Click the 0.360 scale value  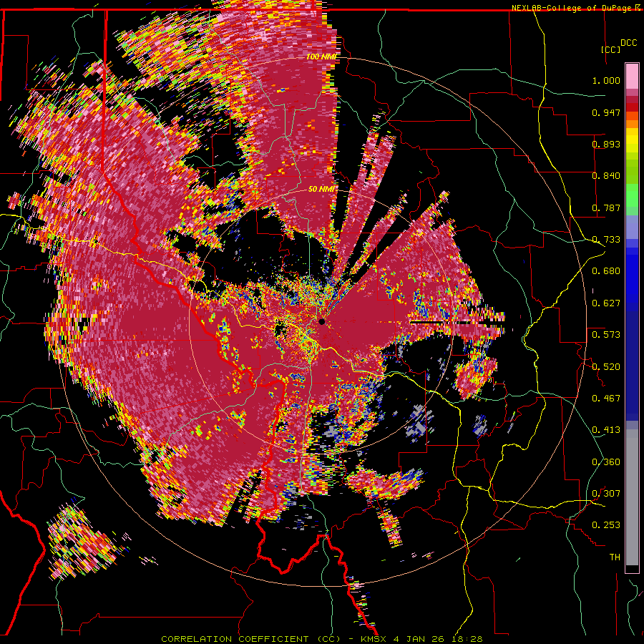tap(606, 462)
